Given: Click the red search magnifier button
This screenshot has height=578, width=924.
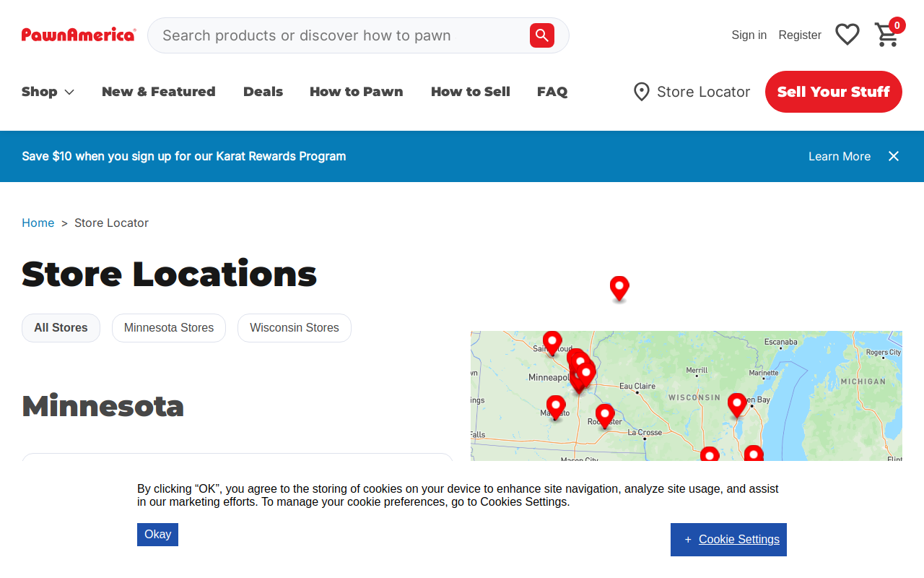Looking at the screenshot, I should (x=542, y=35).
